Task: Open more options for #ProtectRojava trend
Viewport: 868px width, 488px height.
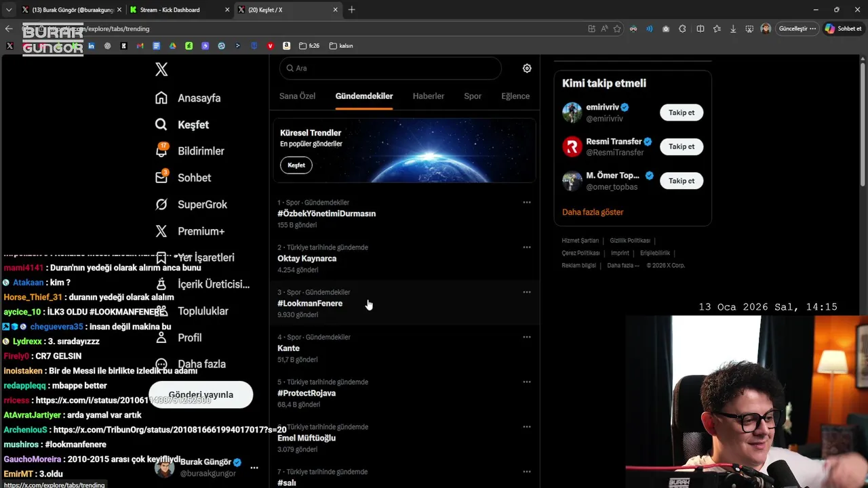Action: click(x=527, y=382)
